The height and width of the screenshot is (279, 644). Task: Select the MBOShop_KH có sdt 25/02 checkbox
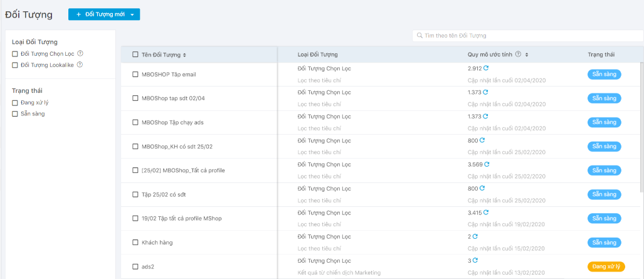tap(135, 146)
